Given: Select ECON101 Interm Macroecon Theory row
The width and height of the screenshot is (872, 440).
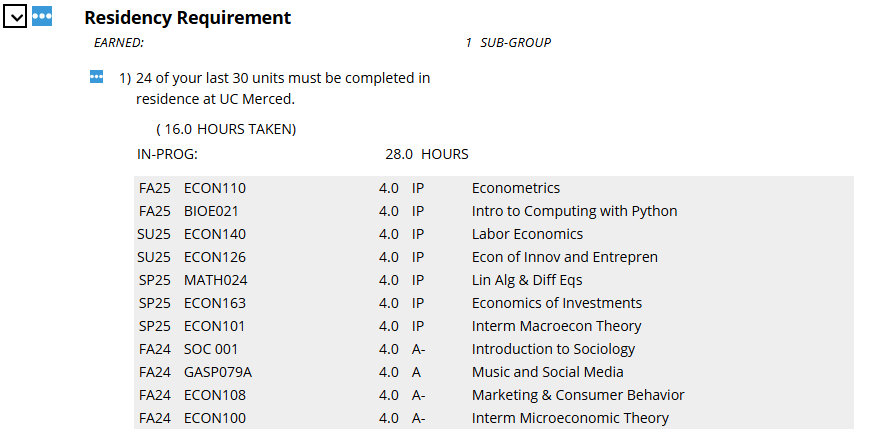Looking at the screenshot, I should (494, 326).
